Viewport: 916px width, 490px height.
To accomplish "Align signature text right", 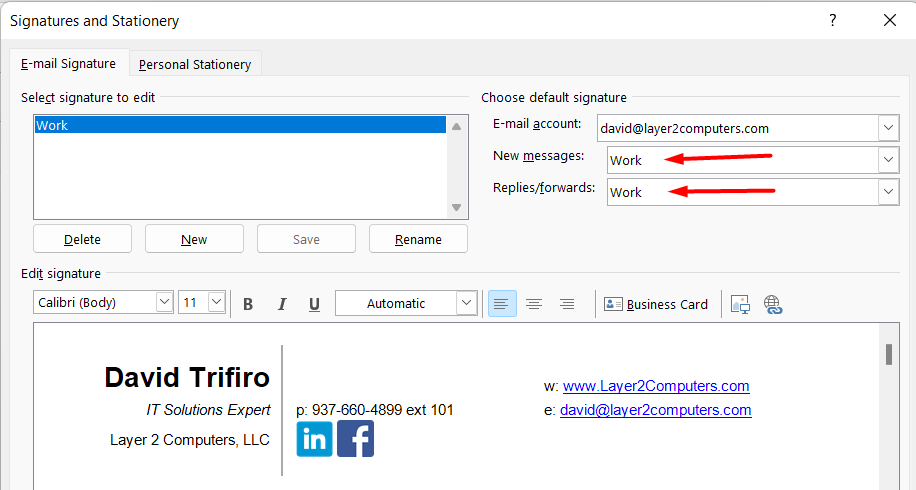I will 567,304.
